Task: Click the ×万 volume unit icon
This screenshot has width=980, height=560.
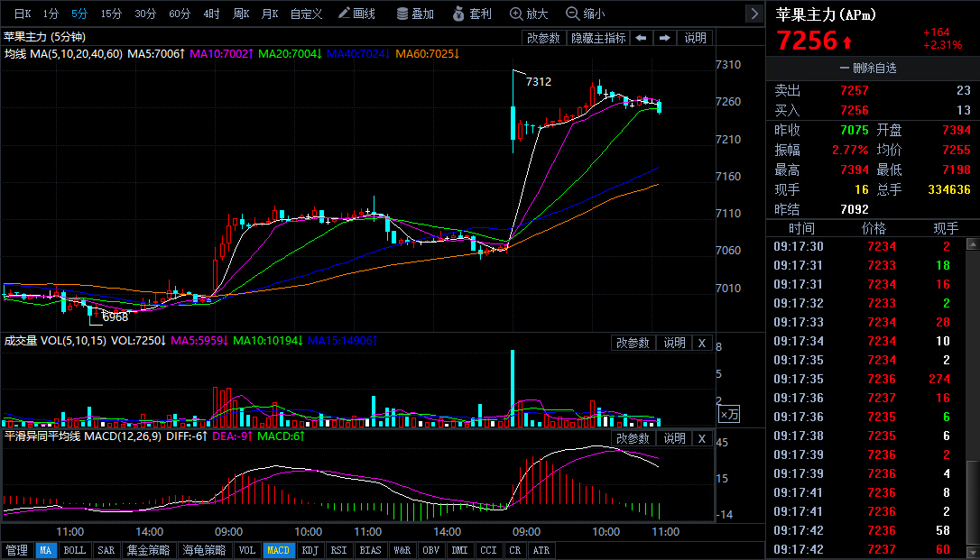Action: [729, 414]
